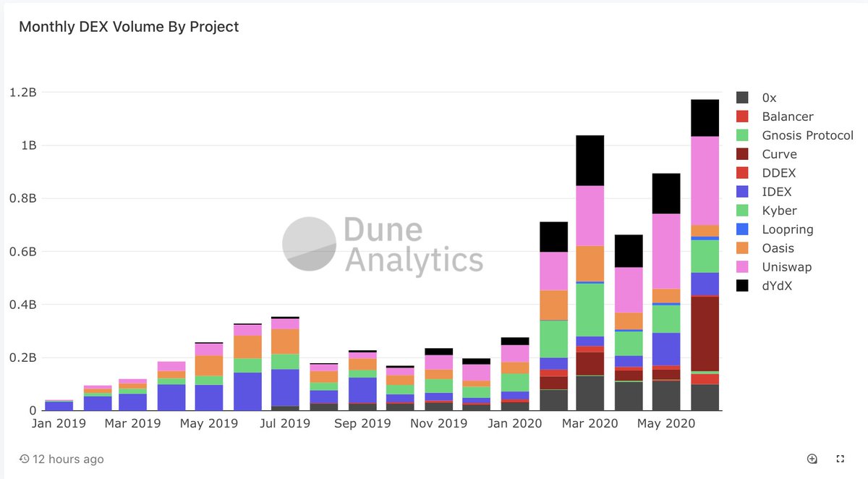Click the history clock icon near timestamp
The height and width of the screenshot is (479, 868).
[23, 459]
